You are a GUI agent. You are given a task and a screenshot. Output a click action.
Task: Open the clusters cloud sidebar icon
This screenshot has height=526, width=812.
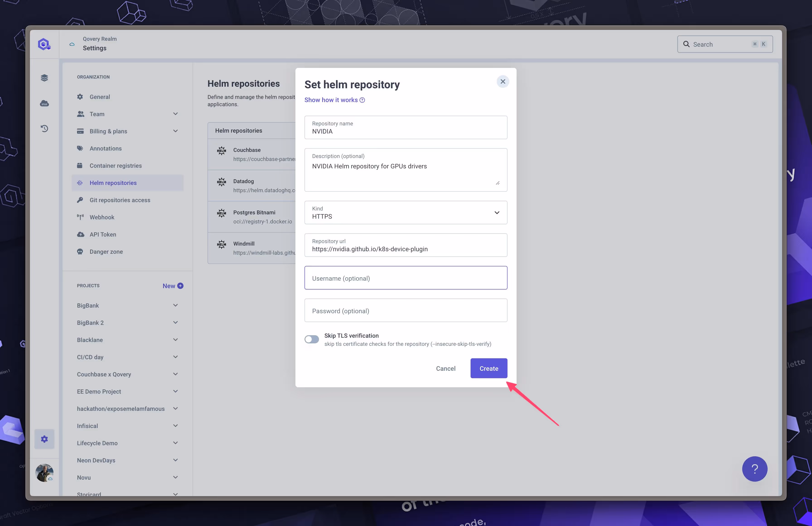[x=44, y=103]
